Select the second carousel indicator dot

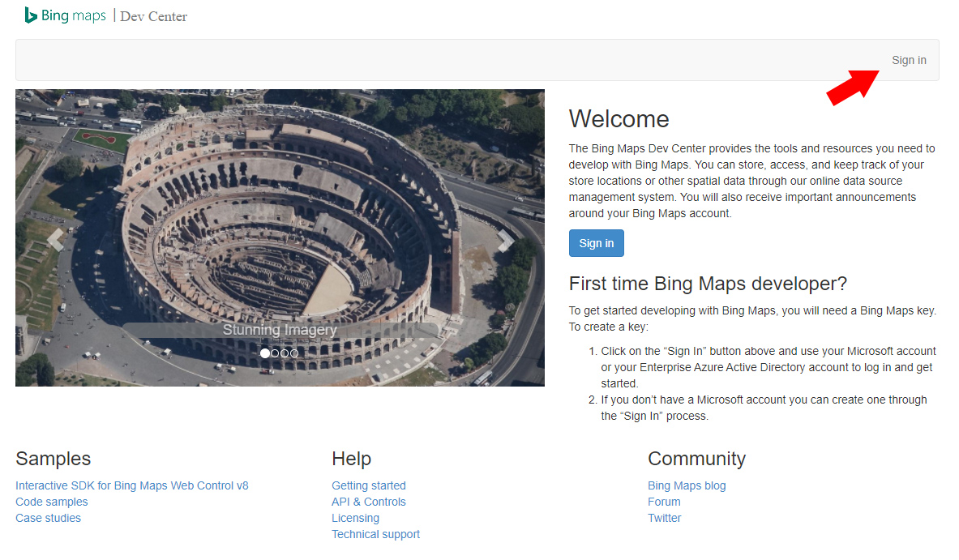(x=275, y=353)
